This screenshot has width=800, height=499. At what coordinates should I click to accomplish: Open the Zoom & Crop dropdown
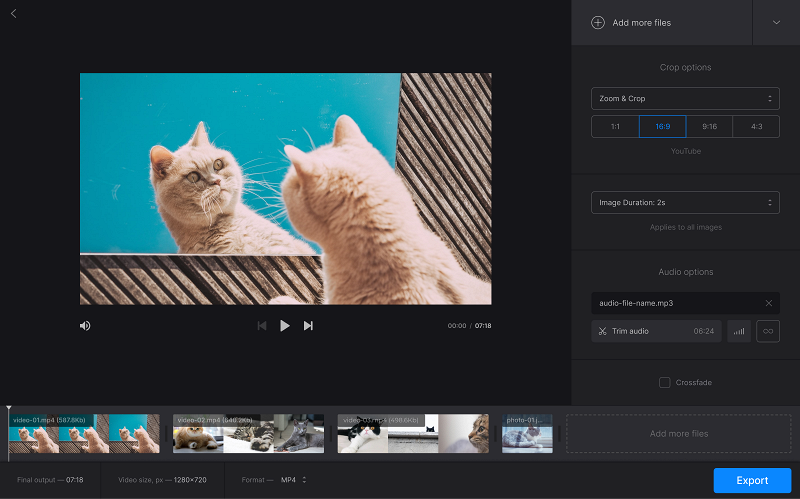685,98
